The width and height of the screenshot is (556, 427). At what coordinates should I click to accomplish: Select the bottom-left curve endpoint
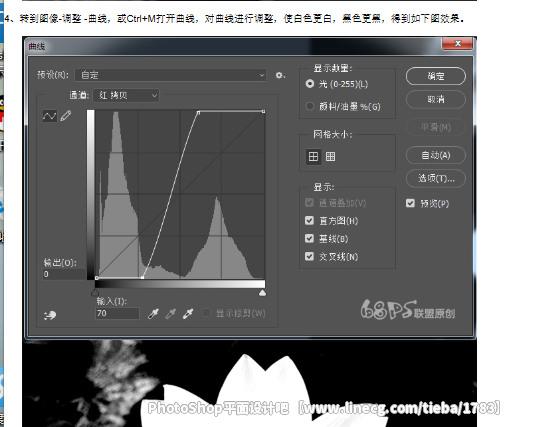(97, 278)
